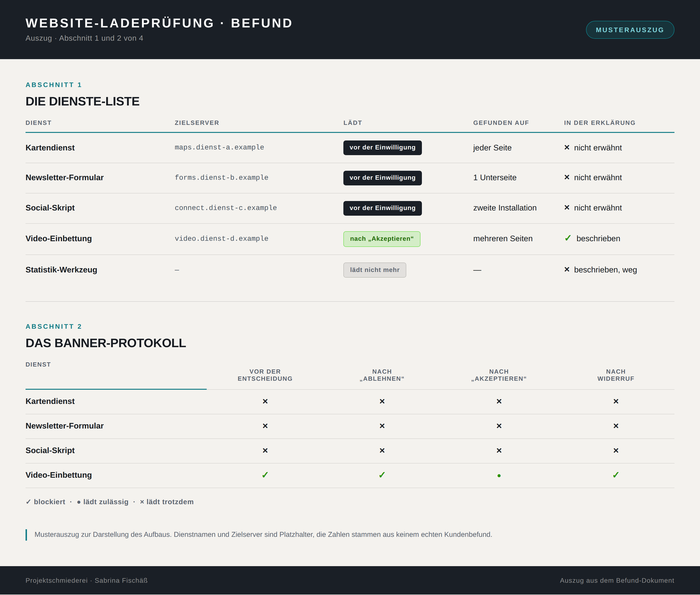Click 'Auszug · Abschnitt 1 und 2 von 4' subtitle
Viewport: 700px width, 595px height.
(x=84, y=38)
